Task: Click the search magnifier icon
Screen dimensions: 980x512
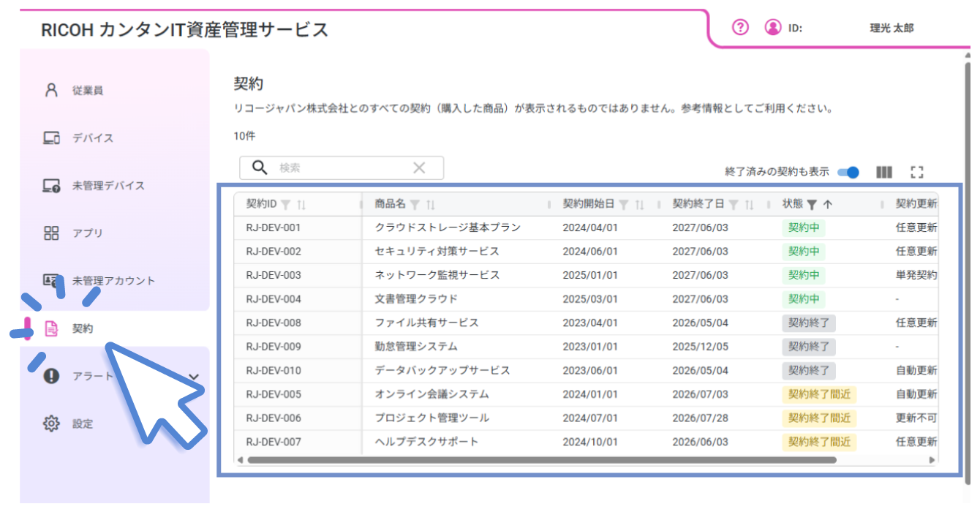Action: (x=260, y=167)
